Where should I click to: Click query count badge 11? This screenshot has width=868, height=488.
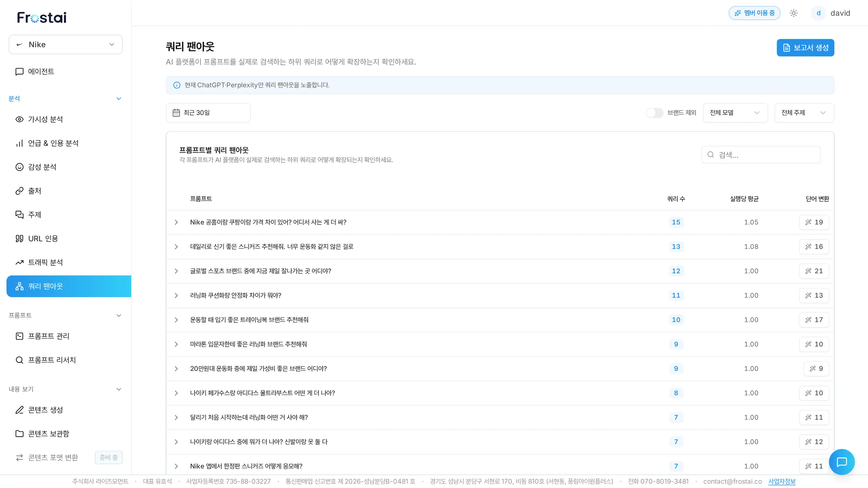tap(676, 295)
